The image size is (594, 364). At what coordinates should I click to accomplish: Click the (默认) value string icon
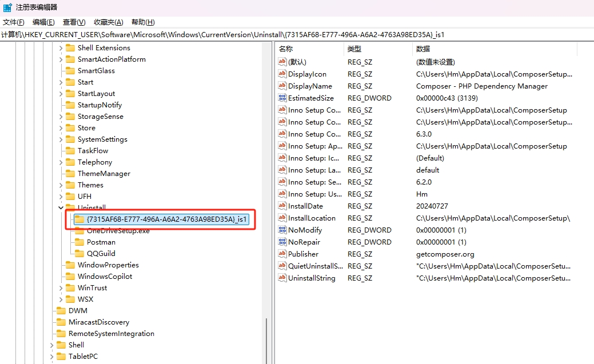pyautogui.click(x=282, y=61)
